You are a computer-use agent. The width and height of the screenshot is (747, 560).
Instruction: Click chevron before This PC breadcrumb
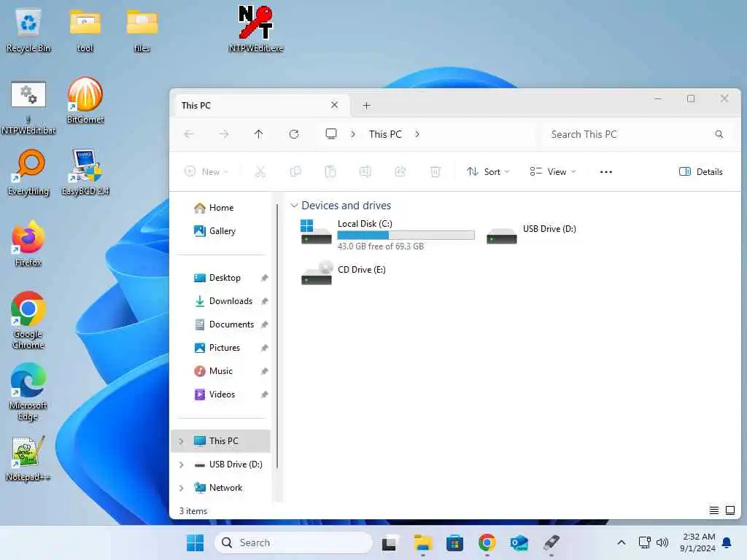tap(353, 134)
